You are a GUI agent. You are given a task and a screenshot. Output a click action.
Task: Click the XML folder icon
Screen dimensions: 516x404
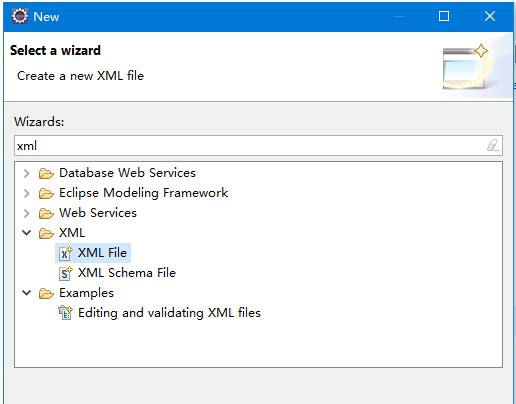(x=46, y=233)
